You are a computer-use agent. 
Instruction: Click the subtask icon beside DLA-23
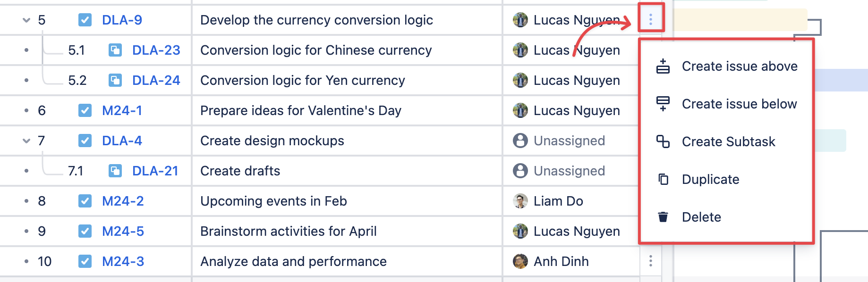tap(115, 50)
